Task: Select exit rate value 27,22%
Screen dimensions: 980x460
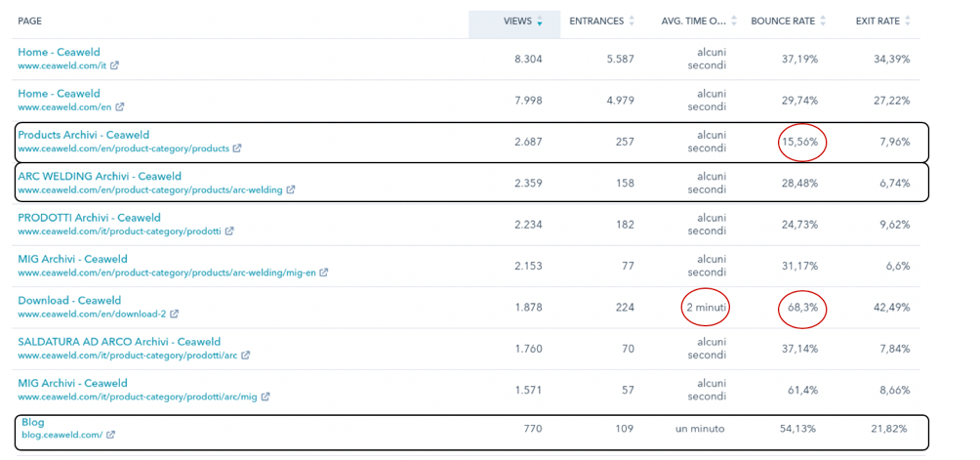Action: pos(891,100)
